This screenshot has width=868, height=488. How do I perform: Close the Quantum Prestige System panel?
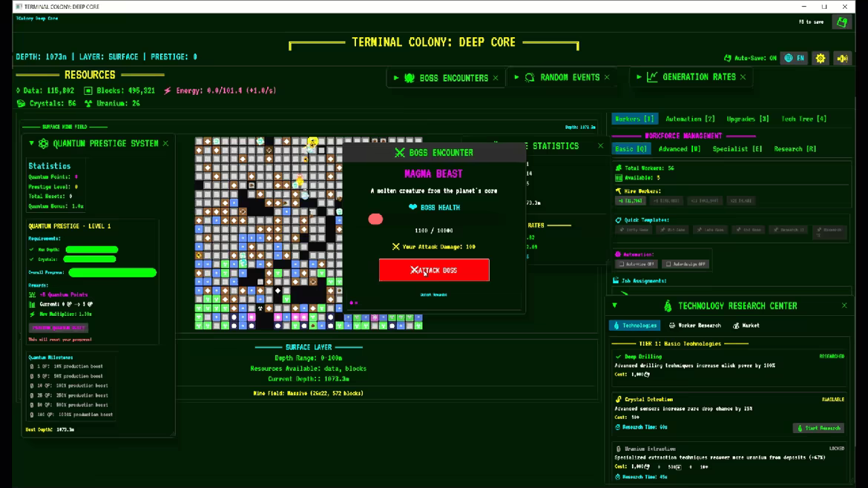(165, 143)
